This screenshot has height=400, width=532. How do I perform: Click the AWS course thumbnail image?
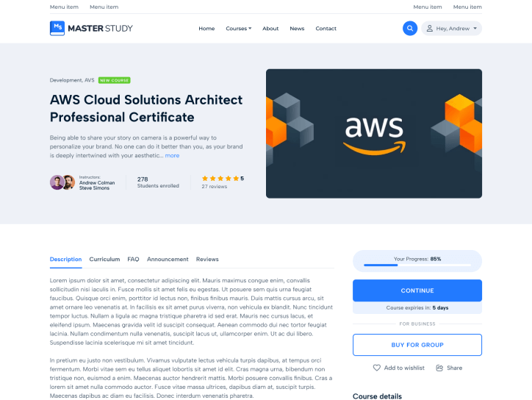coord(374,133)
